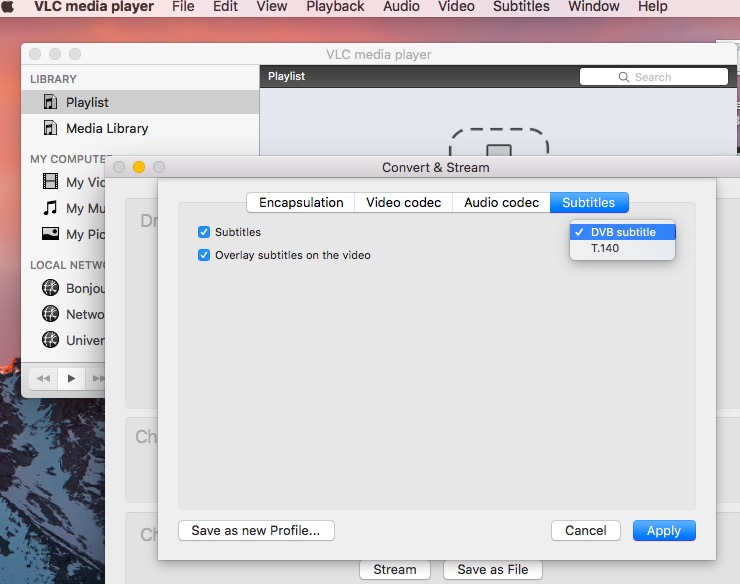Choose DVB subtitle from the codec list
740x584 pixels.
(622, 232)
